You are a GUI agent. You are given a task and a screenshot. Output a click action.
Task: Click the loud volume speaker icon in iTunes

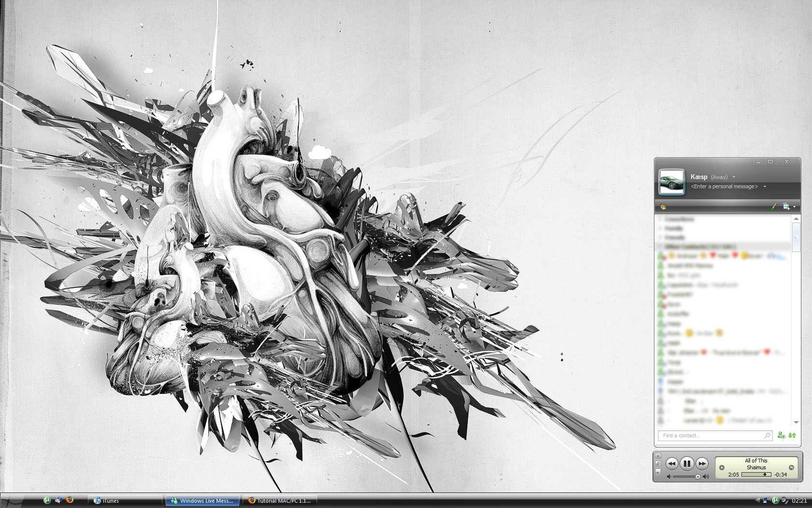[x=706, y=477]
